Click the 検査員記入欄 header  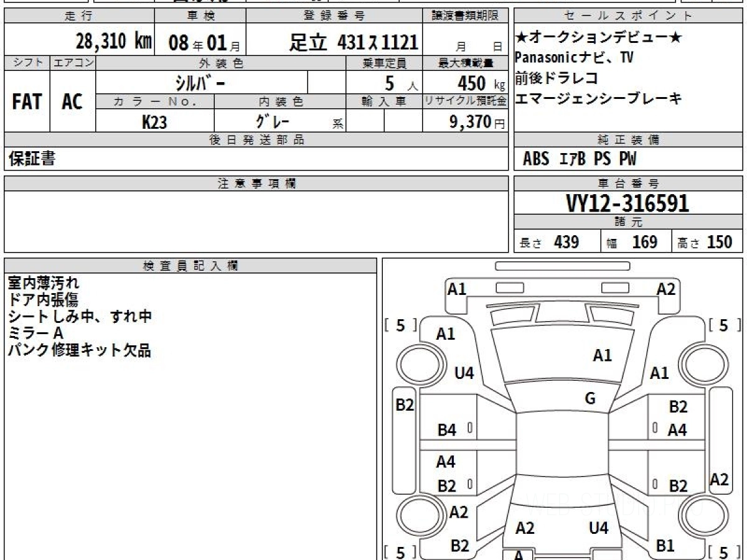[x=190, y=266]
